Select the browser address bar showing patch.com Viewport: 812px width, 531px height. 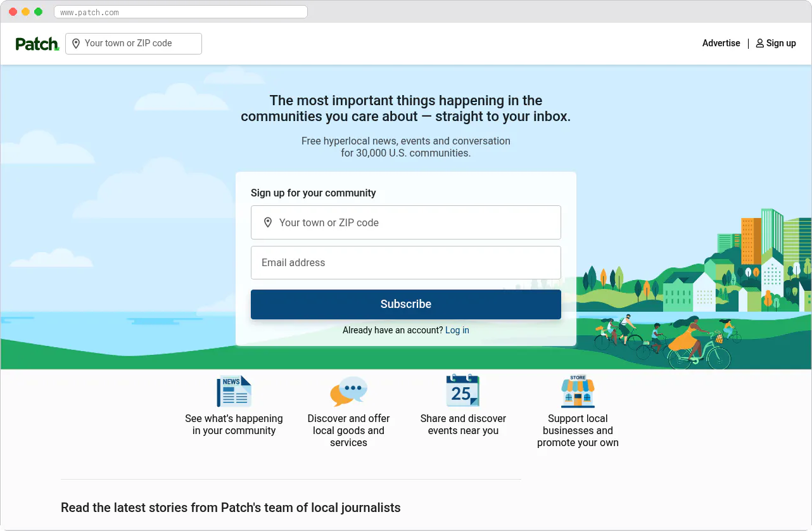click(x=181, y=11)
